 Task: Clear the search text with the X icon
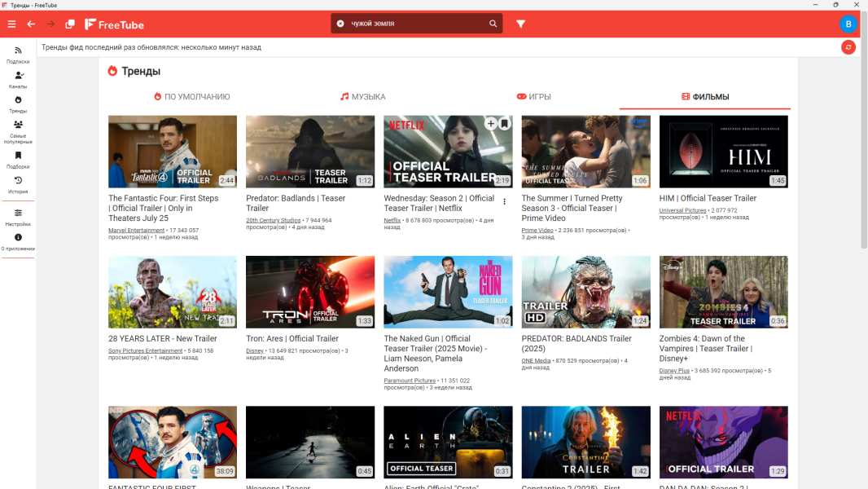340,24
